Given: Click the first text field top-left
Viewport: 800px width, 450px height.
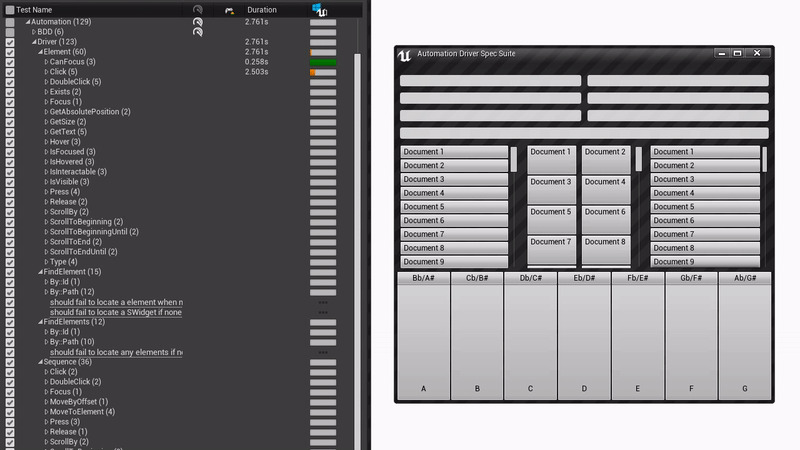Looking at the screenshot, I should pyautogui.click(x=490, y=81).
